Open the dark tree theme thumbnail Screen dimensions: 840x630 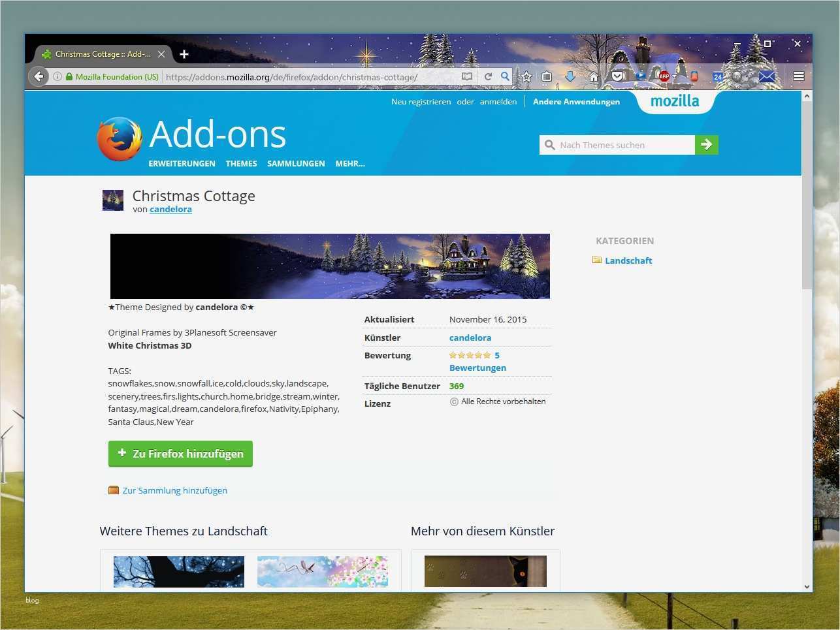[179, 572]
